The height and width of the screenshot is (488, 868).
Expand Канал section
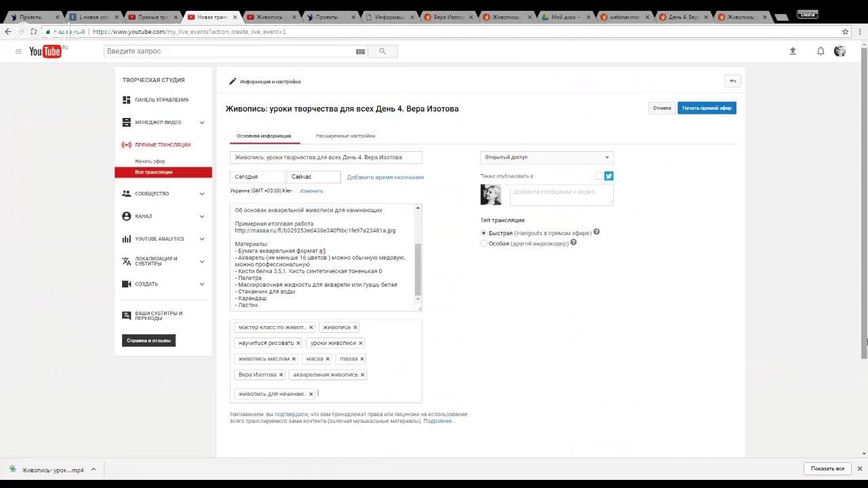(202, 216)
